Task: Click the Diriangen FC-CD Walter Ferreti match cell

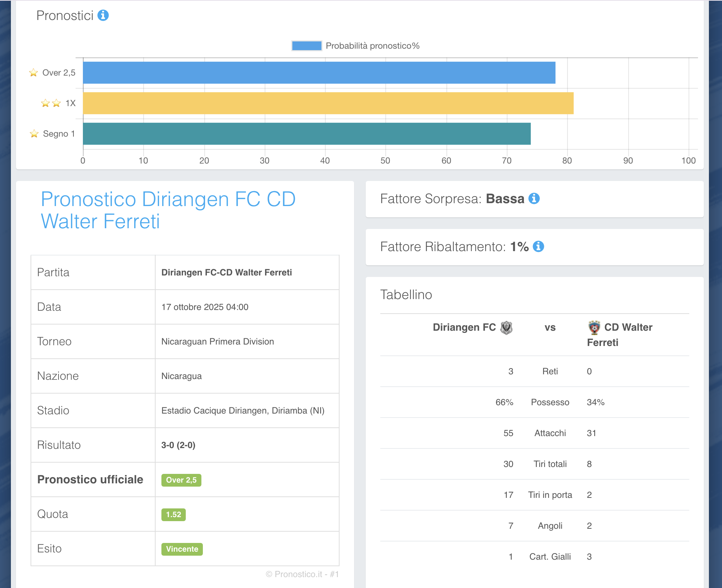Action: coord(226,273)
